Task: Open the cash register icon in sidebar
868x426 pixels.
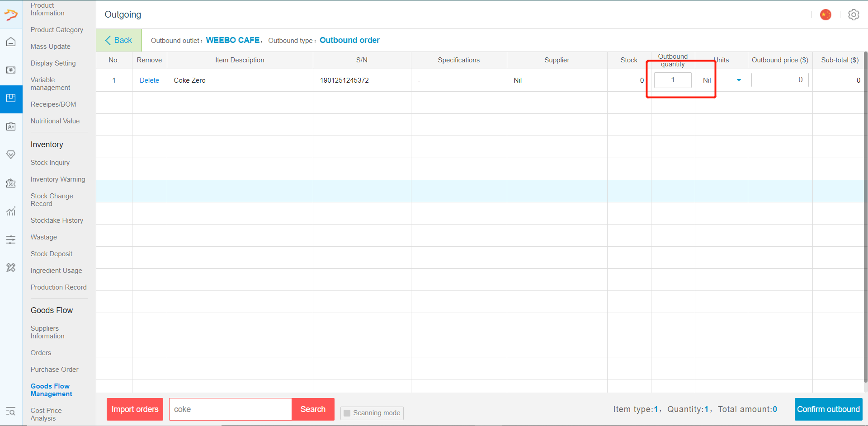Action: (11, 70)
